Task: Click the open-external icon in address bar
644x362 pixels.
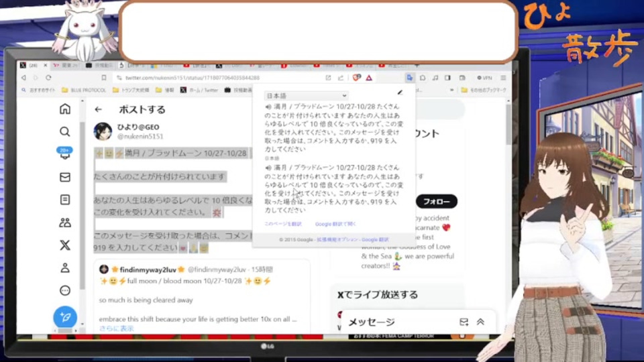Action: tap(328, 78)
